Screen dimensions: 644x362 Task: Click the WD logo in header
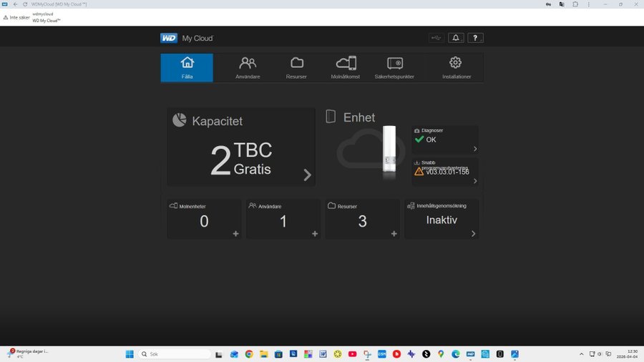[x=168, y=38]
